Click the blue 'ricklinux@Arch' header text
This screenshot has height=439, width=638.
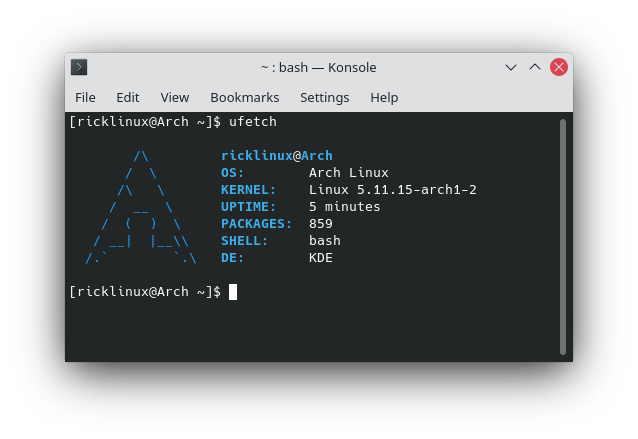click(277, 156)
